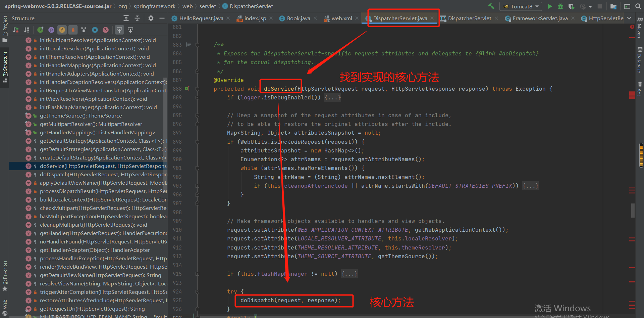Click the editor vertical scrollbar thumb
The image size is (644, 318).
(x=633, y=211)
